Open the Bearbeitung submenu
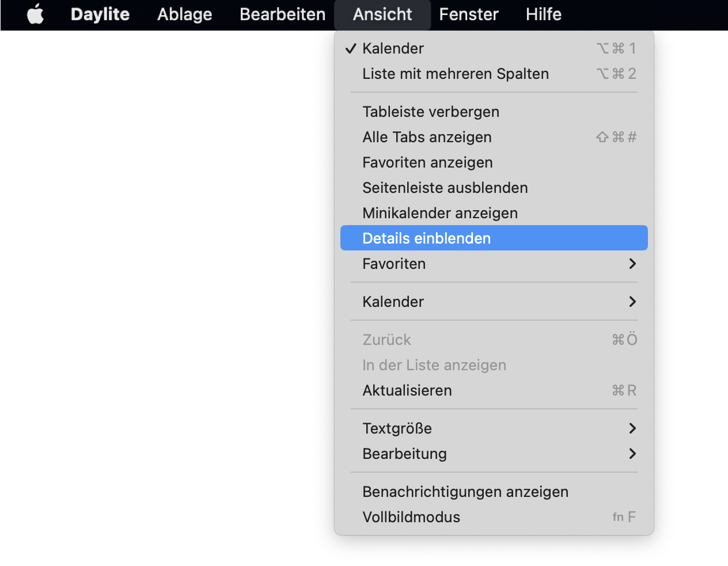 (x=494, y=454)
